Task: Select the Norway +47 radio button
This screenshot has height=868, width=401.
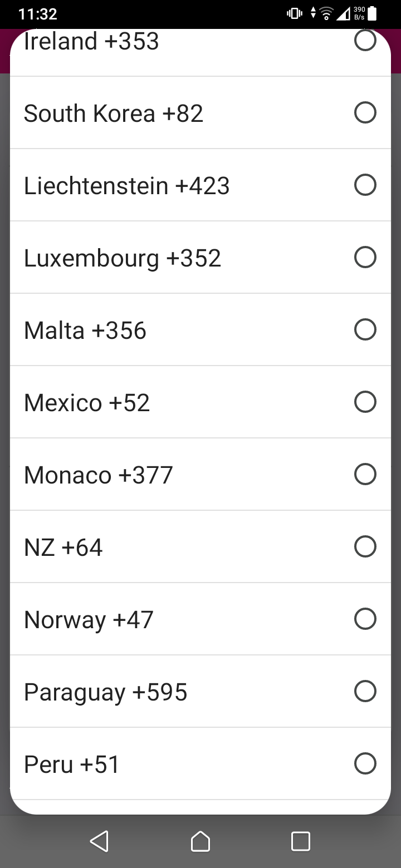Action: [x=365, y=619]
